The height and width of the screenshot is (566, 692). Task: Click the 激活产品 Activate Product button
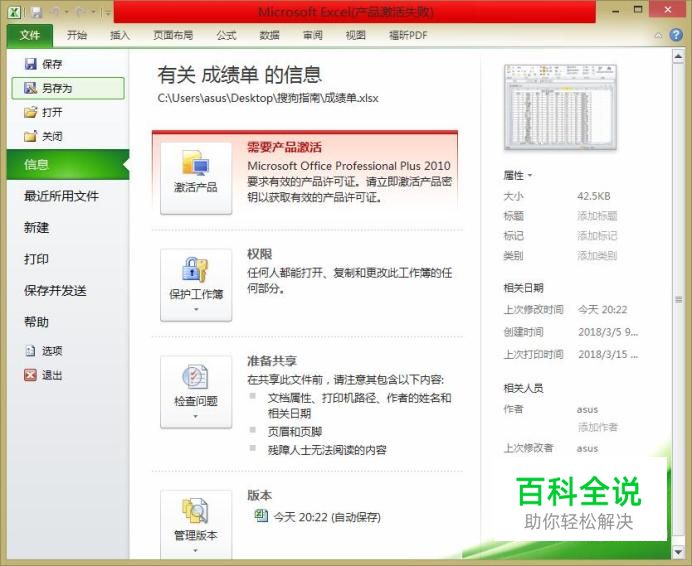point(196,178)
